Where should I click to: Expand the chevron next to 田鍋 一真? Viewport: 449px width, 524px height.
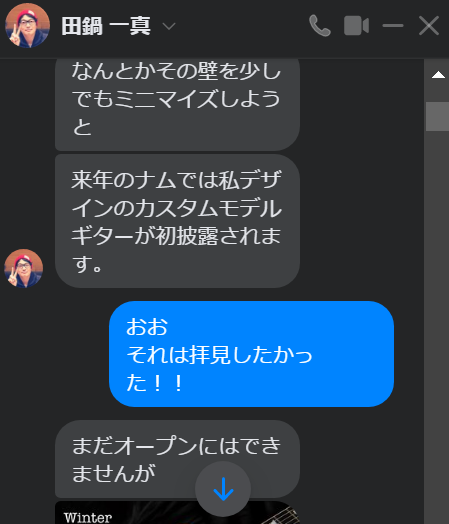169,26
